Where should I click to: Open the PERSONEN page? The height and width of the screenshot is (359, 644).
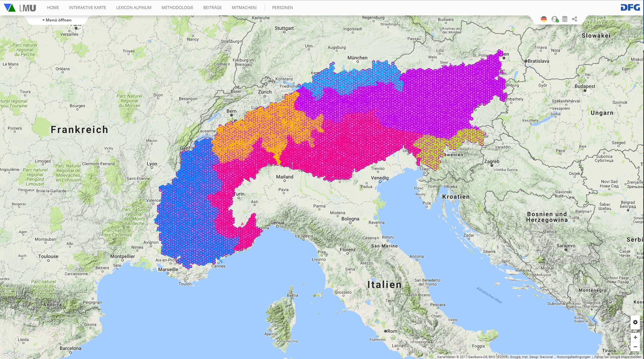pyautogui.click(x=282, y=8)
